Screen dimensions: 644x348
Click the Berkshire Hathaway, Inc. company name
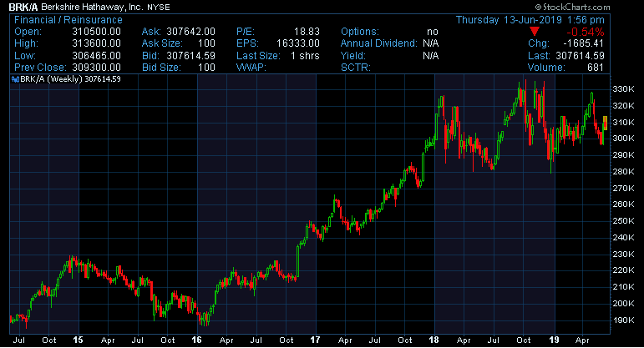92,7
